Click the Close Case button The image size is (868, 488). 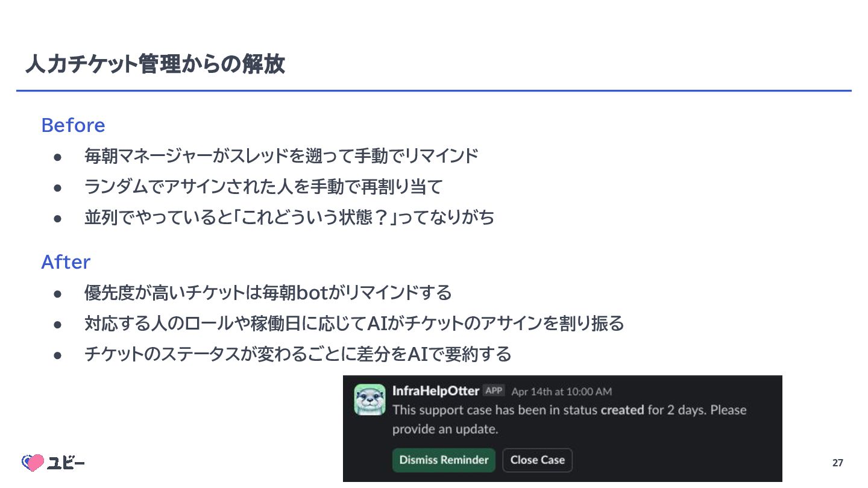pyautogui.click(x=537, y=460)
